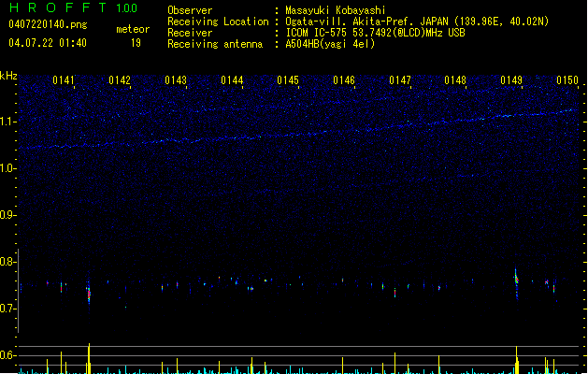The image size is (588, 374).
Task: Click the 1.1 kHz axis label
Action: (8, 122)
